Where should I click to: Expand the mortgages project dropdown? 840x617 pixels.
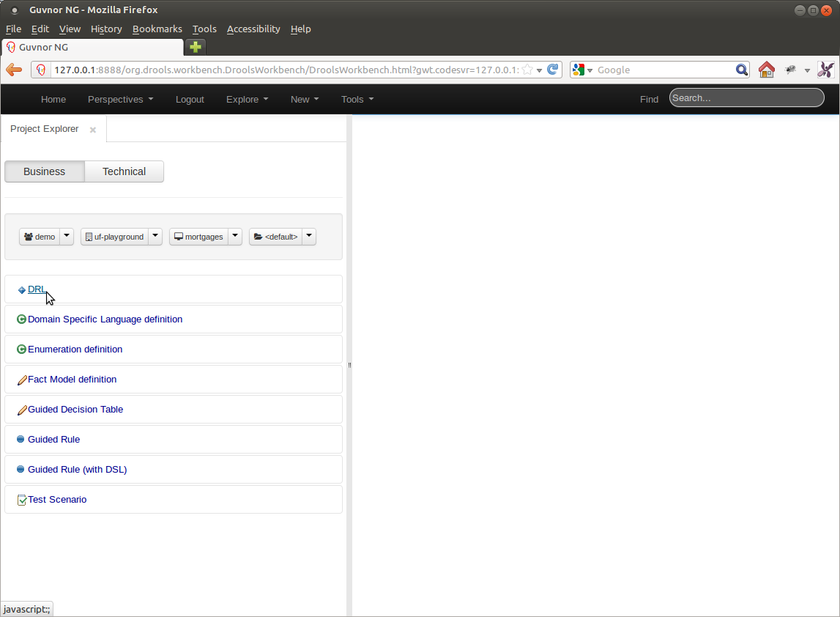(235, 237)
